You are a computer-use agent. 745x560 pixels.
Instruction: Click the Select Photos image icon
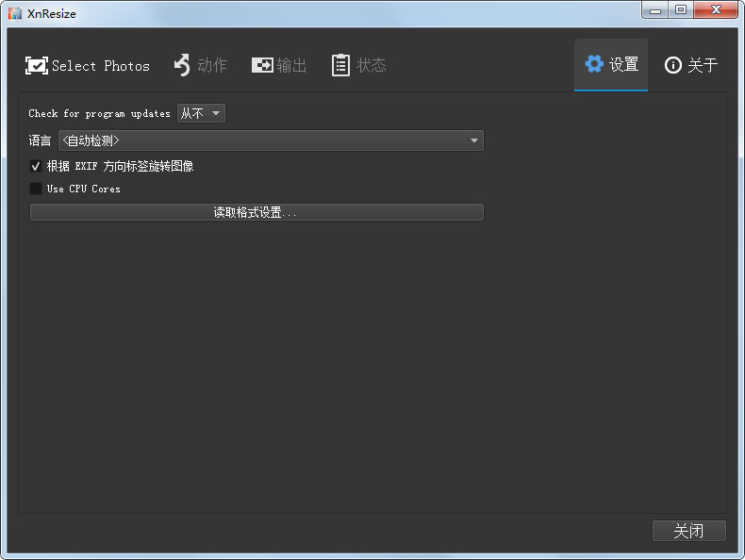point(37,66)
